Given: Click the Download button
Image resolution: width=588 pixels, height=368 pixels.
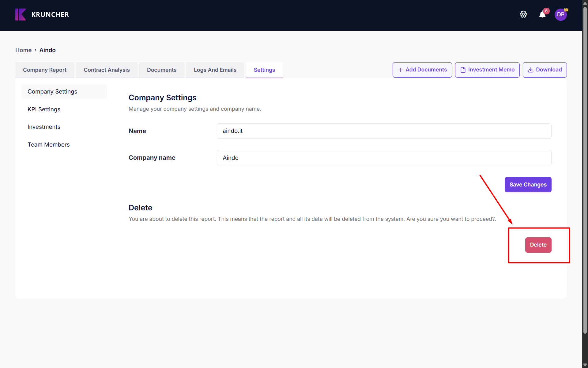Looking at the screenshot, I should (x=545, y=70).
